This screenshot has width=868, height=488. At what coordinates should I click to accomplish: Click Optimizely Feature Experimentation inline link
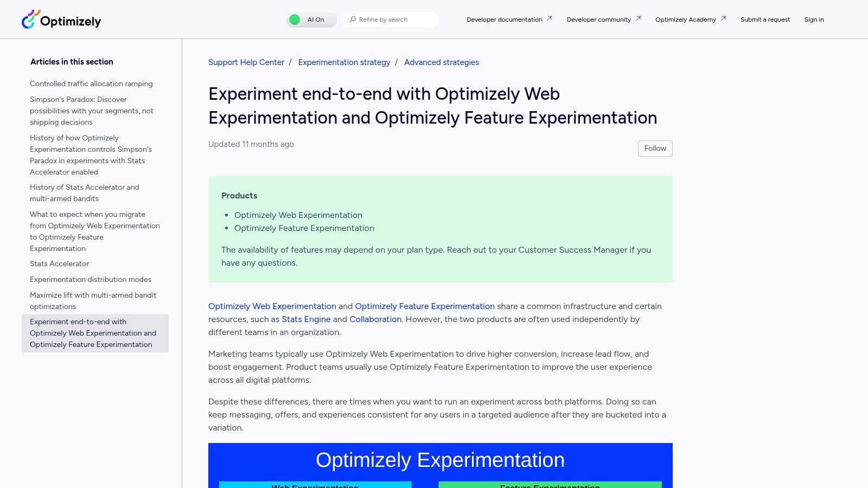[x=425, y=306]
